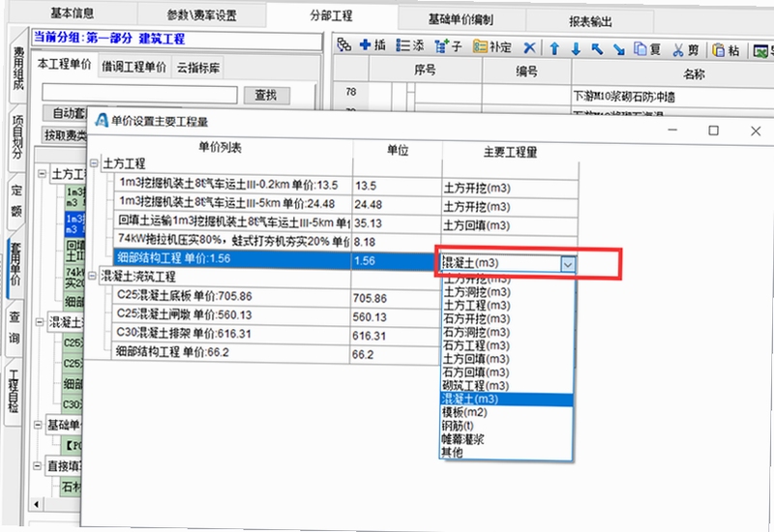Select the 细部结构工程 单价:66.2 row
The image size is (774, 532).
[x=230, y=352]
